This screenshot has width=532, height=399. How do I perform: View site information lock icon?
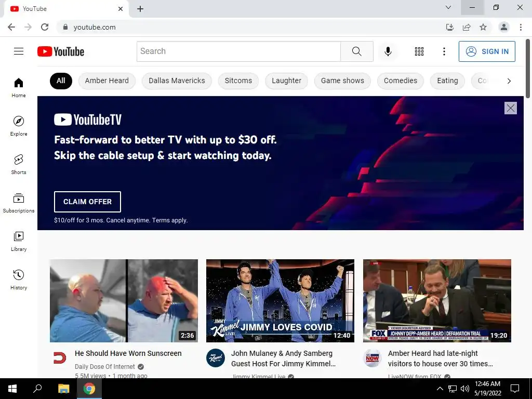(x=65, y=27)
